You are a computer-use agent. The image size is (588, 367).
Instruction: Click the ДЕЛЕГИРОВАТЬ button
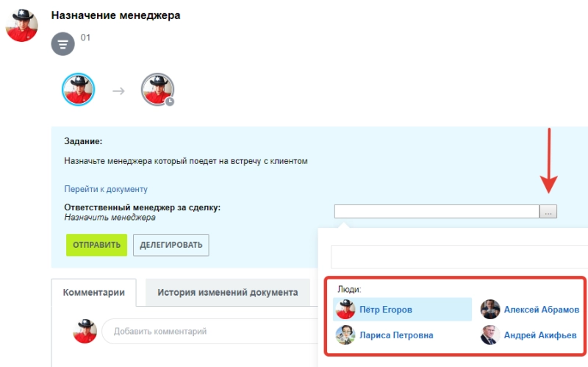(x=171, y=245)
